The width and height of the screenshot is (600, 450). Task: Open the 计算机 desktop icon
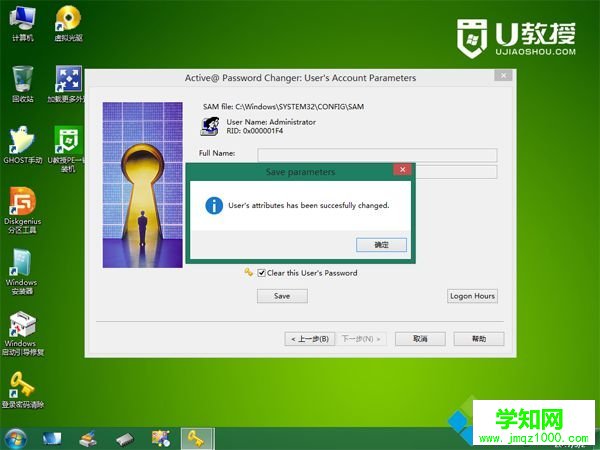coord(23,24)
